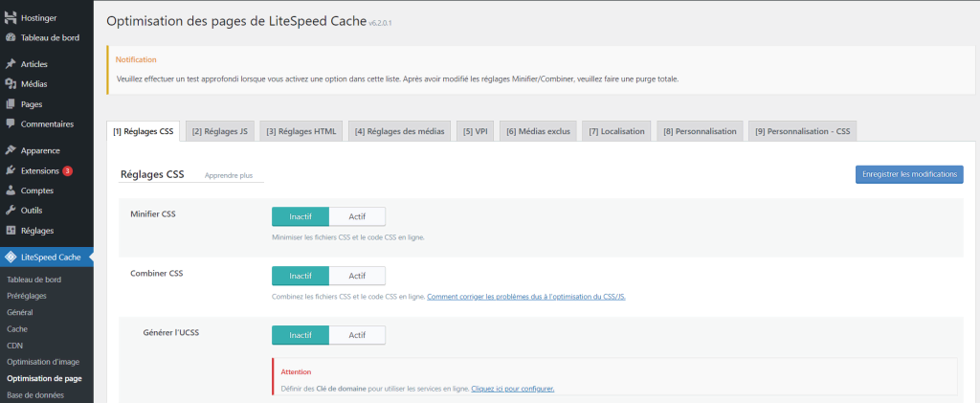This screenshot has height=403, width=980.
Task: Open Tableau de bord via its dashboard icon
Action: pos(11,38)
